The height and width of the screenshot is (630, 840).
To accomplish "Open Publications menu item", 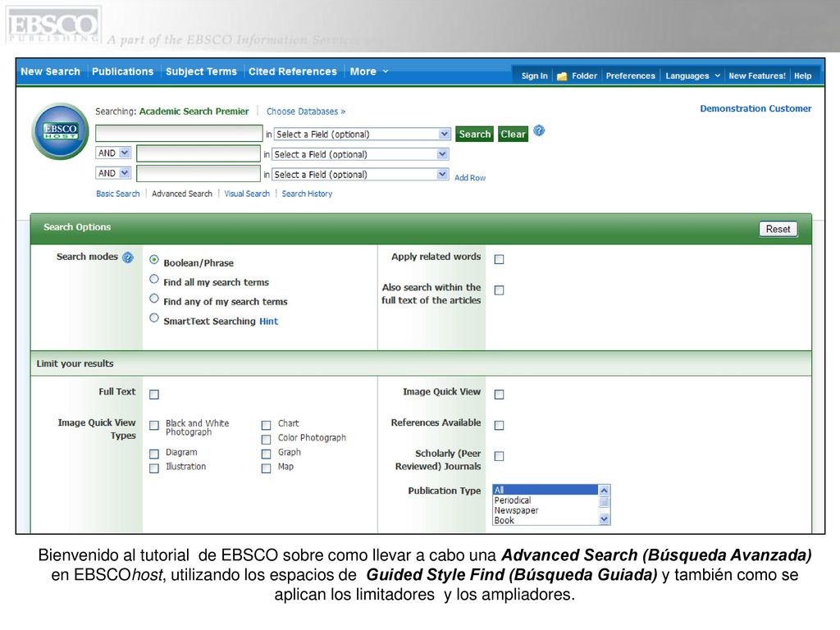I will point(123,71).
